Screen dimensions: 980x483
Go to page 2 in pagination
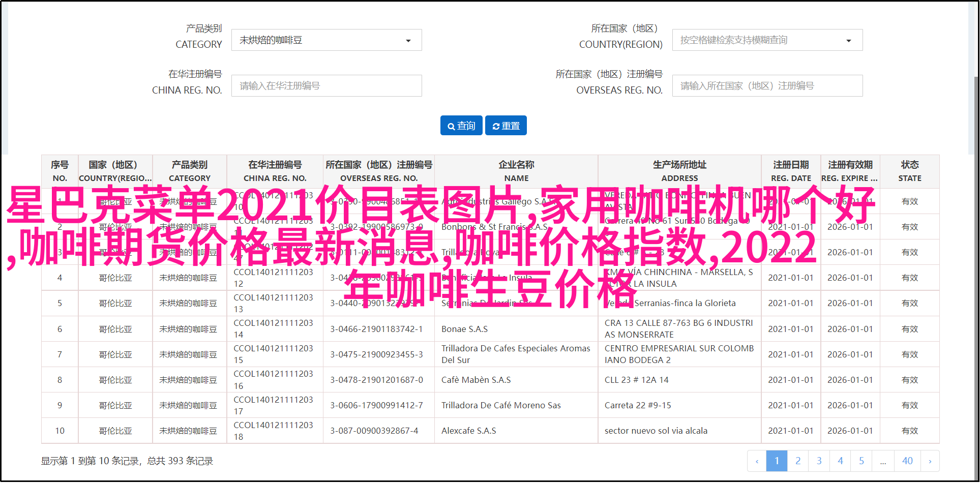tap(798, 461)
